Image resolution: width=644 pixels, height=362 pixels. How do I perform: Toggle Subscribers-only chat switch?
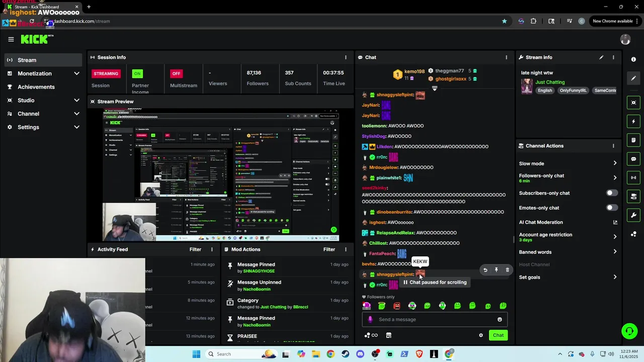(612, 193)
